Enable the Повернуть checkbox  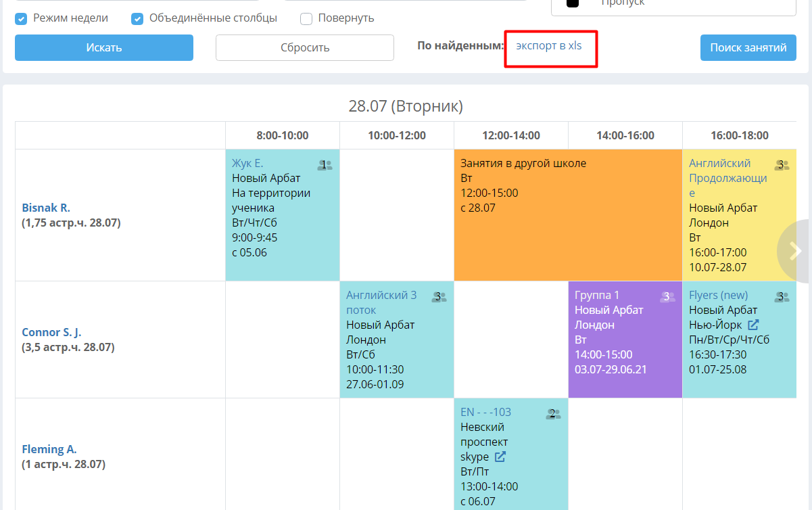click(x=306, y=19)
